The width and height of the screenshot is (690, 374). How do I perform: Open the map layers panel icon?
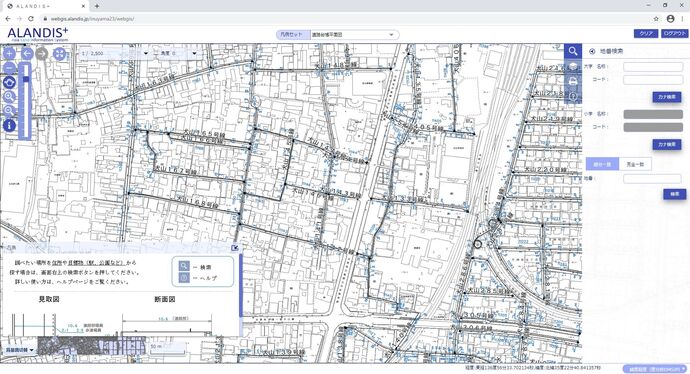pyautogui.click(x=573, y=66)
